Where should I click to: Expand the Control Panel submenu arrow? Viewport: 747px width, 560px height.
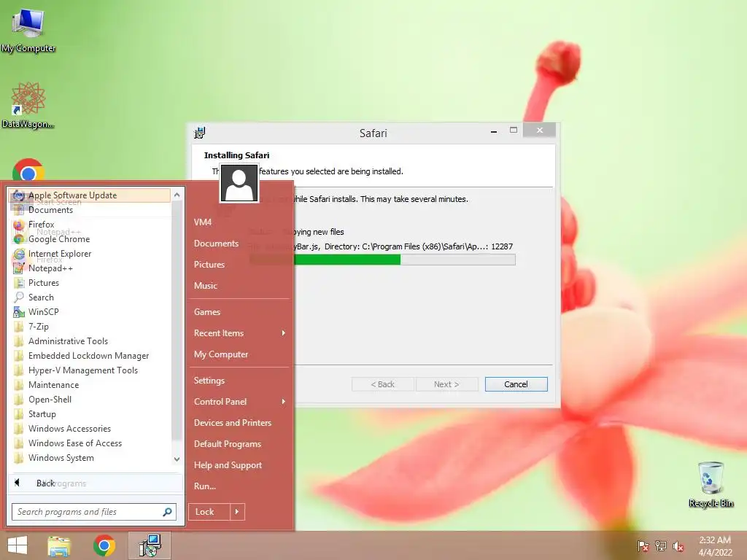coord(284,402)
